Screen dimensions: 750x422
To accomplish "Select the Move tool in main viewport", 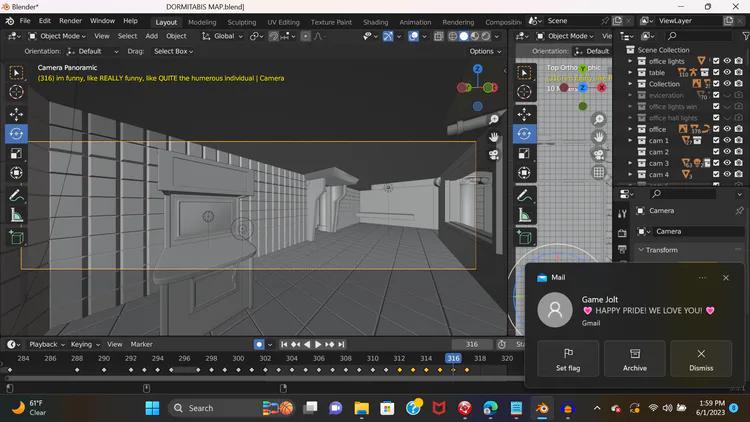I will click(x=16, y=114).
